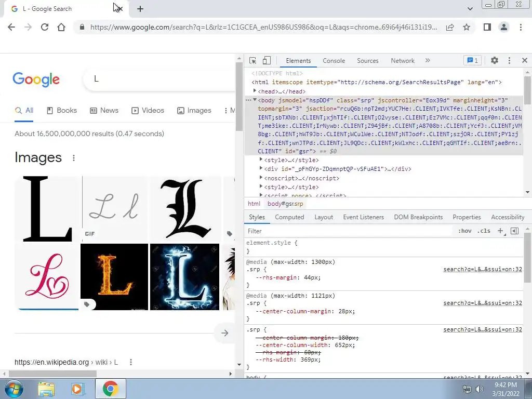Viewport: 532px width, 399px height.
Task: Add a new style rule
Action: tap(501, 231)
